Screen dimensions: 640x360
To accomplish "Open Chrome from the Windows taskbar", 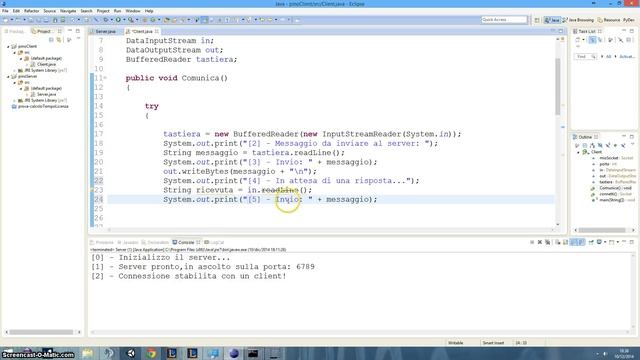I will click(151, 353).
